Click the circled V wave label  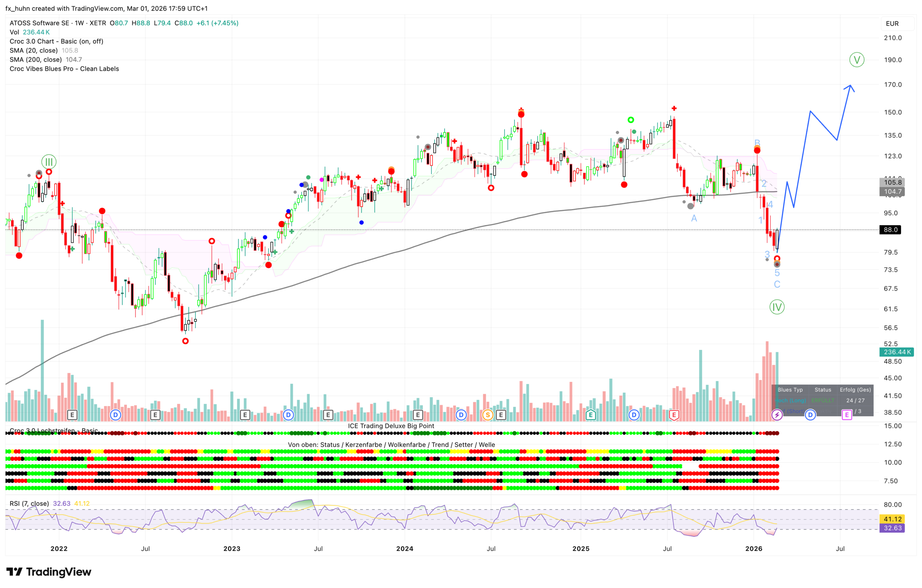click(x=856, y=60)
